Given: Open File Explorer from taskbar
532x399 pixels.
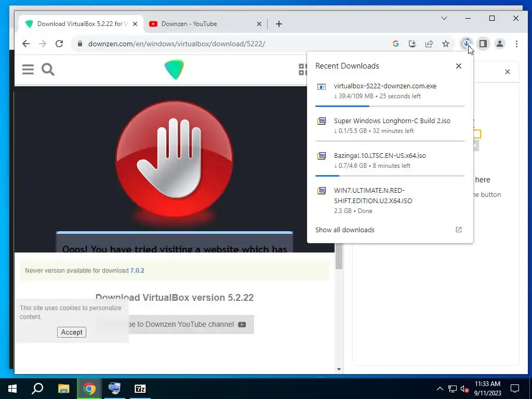Looking at the screenshot, I should (x=63, y=389).
